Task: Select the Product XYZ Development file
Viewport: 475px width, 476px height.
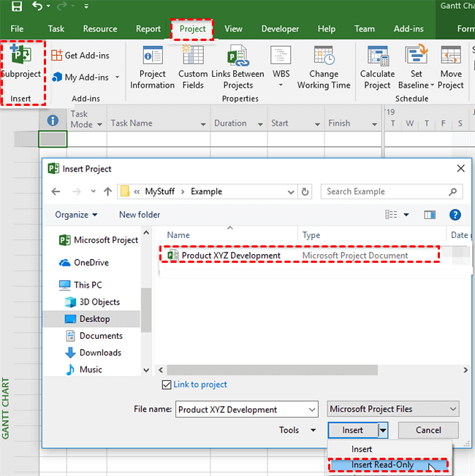Action: [230, 256]
